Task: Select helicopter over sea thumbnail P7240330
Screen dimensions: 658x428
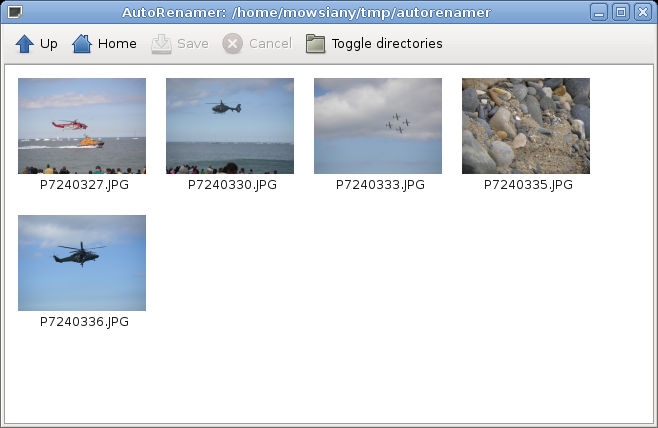Action: point(230,126)
